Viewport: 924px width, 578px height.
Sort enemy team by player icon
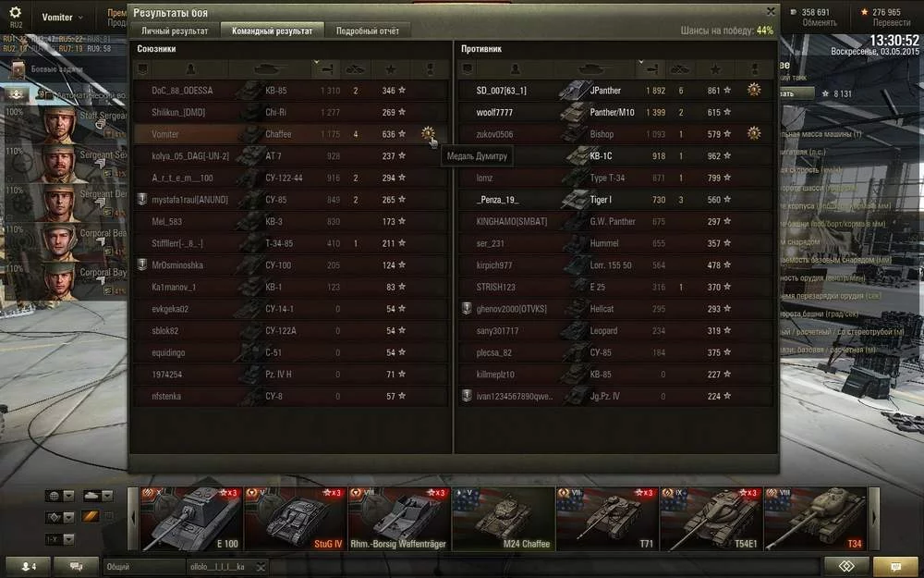point(515,69)
